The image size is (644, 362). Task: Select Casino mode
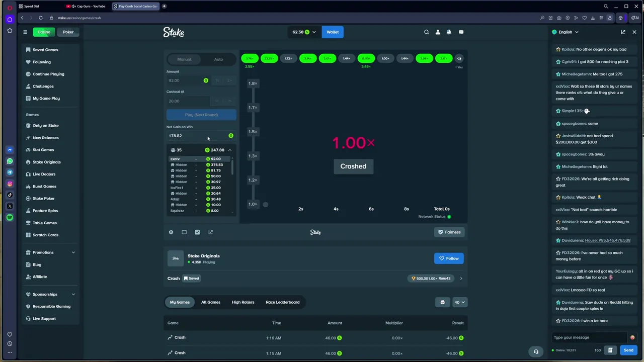(44, 32)
